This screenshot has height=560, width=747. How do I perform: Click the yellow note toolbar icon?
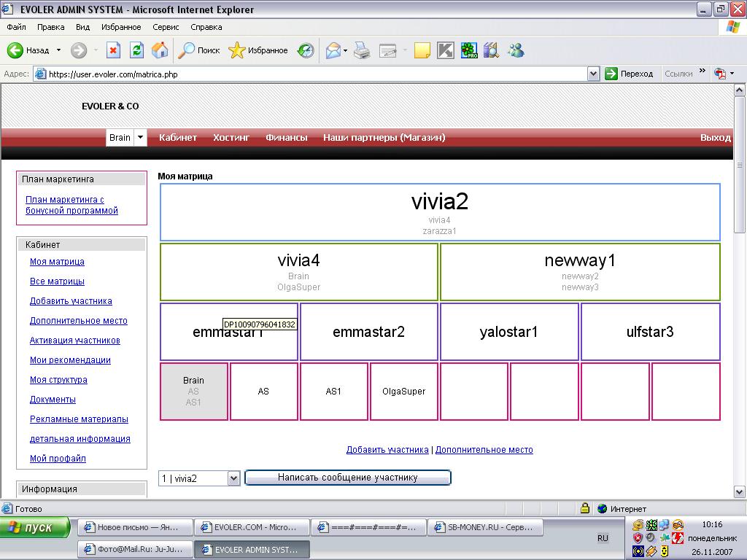[x=422, y=50]
